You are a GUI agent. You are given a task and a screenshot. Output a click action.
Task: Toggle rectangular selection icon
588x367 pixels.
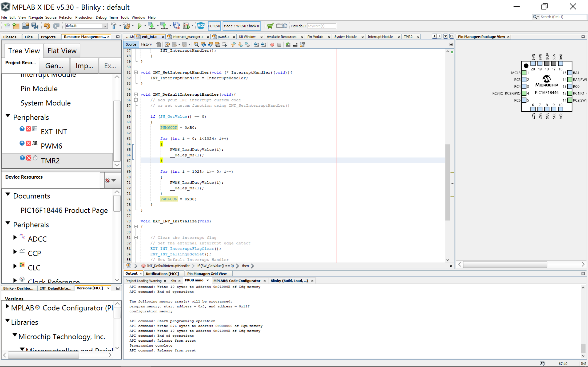pos(225,44)
